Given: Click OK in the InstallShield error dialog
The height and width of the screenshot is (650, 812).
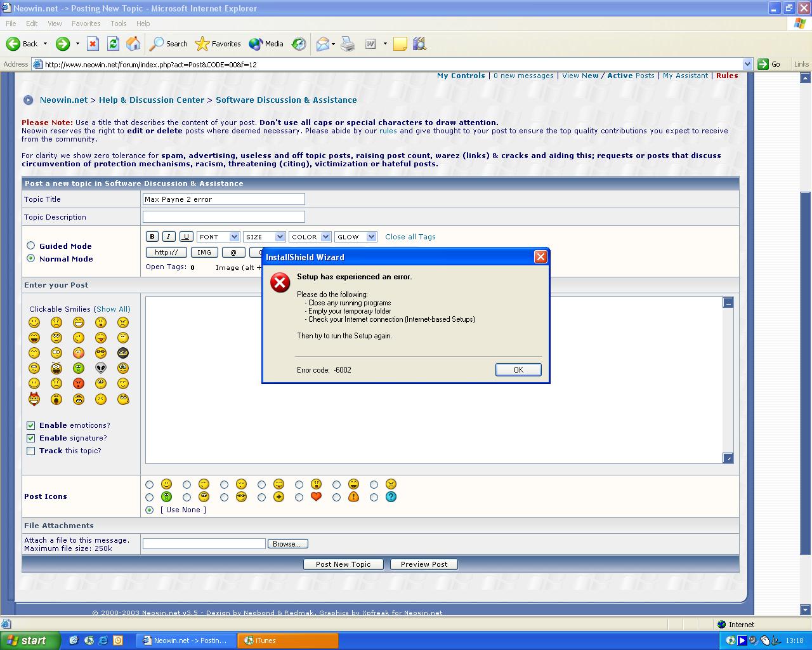Looking at the screenshot, I should pyautogui.click(x=518, y=369).
